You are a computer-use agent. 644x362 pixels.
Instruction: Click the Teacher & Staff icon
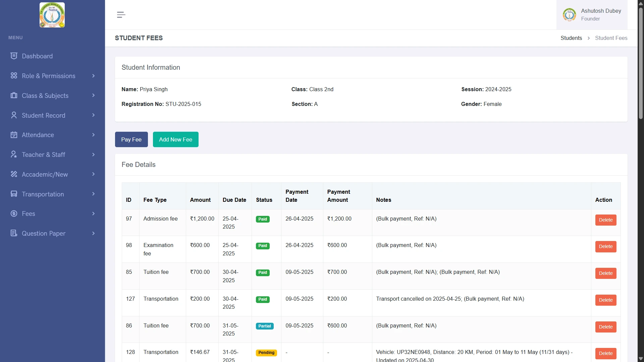(x=14, y=155)
